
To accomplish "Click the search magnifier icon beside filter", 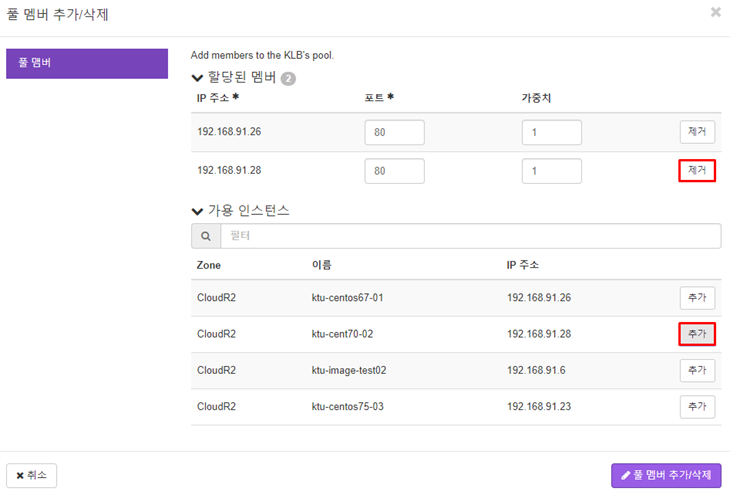I will (x=205, y=236).
